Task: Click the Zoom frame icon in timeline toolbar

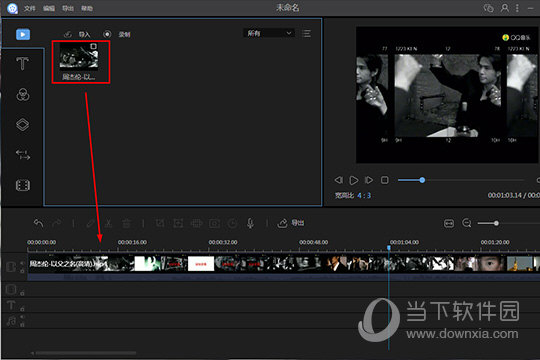Action: point(178,223)
